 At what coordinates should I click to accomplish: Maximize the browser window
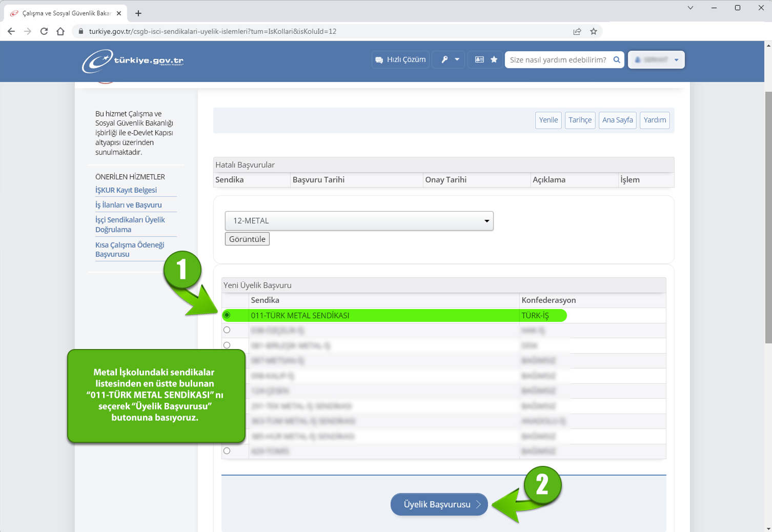point(738,8)
